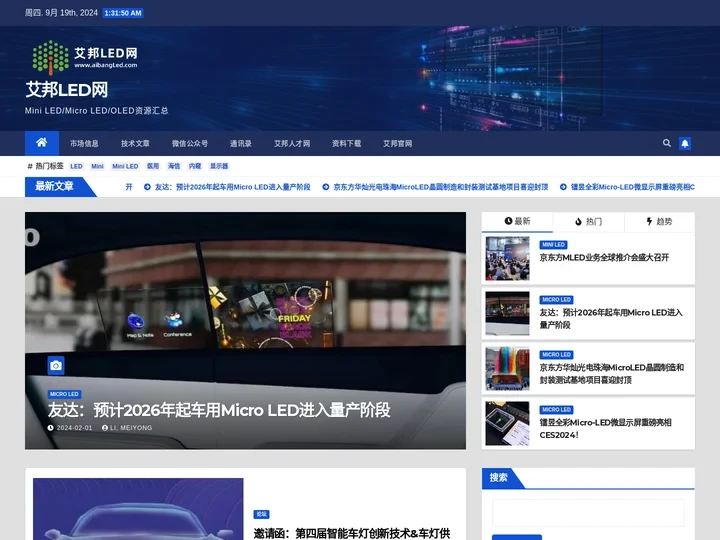Click MINI LED category badge in sidebar
Screen dimensions: 720x540
pyautogui.click(x=553, y=245)
